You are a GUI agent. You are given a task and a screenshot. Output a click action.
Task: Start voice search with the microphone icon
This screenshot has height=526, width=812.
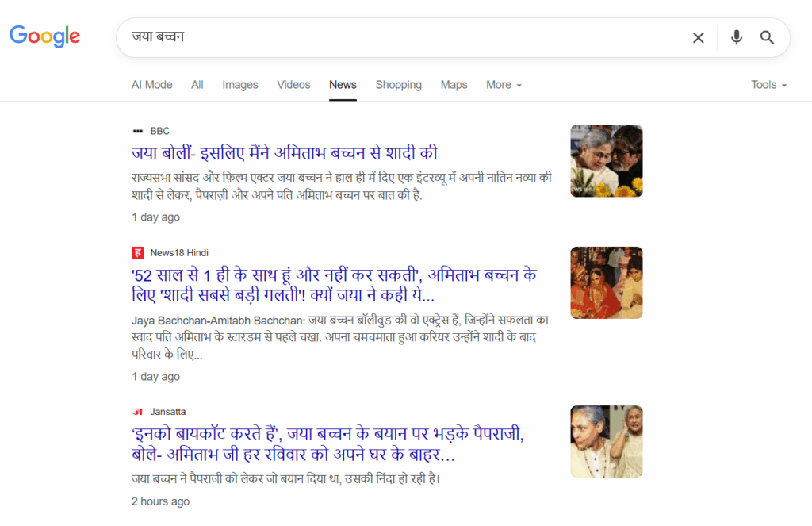coord(737,37)
